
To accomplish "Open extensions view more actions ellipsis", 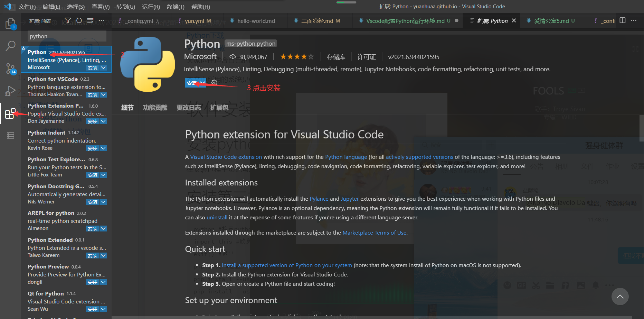I will tap(102, 21).
